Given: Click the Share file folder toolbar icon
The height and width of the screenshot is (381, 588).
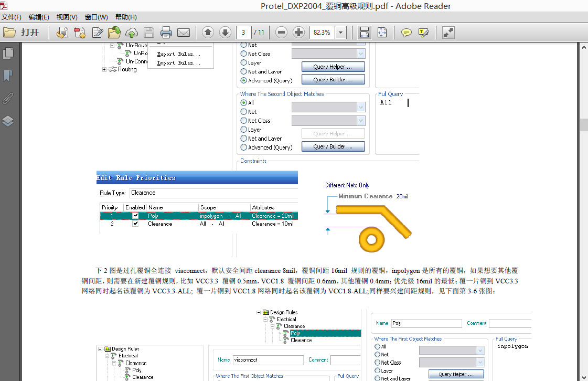Looking at the screenshot, I should coord(114,33).
